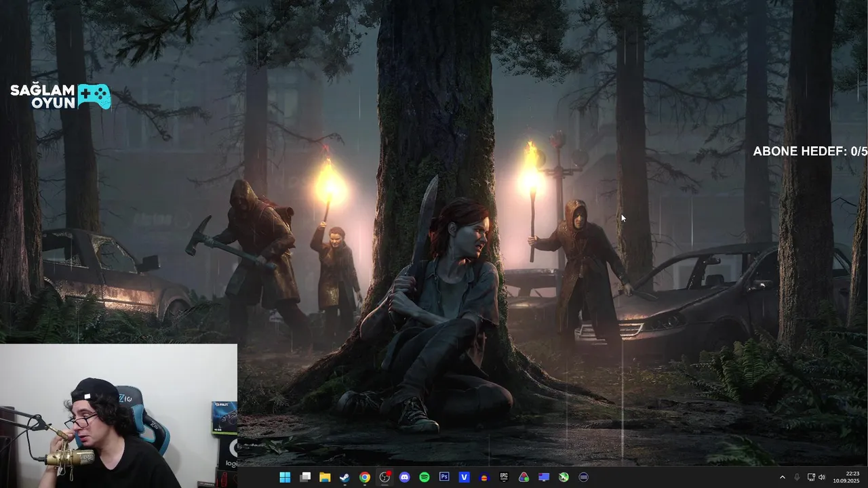Open Discord from the taskbar
The height and width of the screenshot is (488, 868).
click(x=405, y=477)
